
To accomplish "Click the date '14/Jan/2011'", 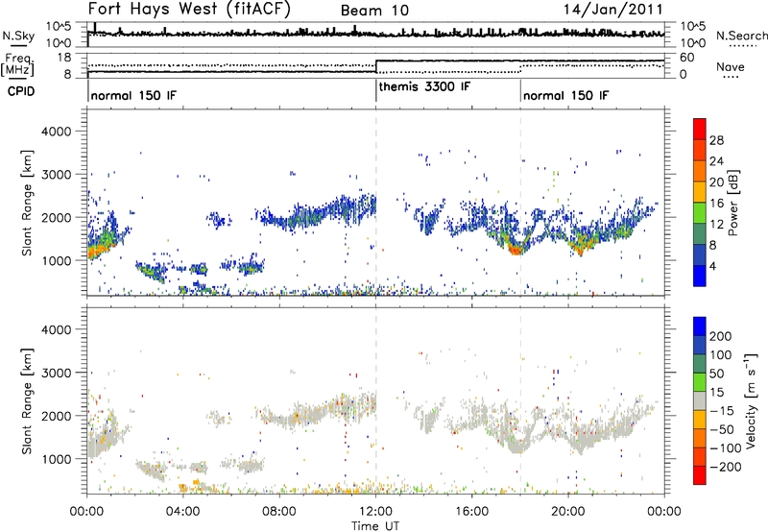I will [x=613, y=9].
